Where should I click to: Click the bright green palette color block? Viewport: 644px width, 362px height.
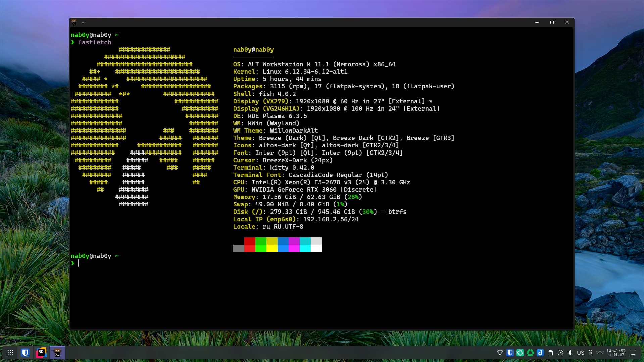[261, 248]
